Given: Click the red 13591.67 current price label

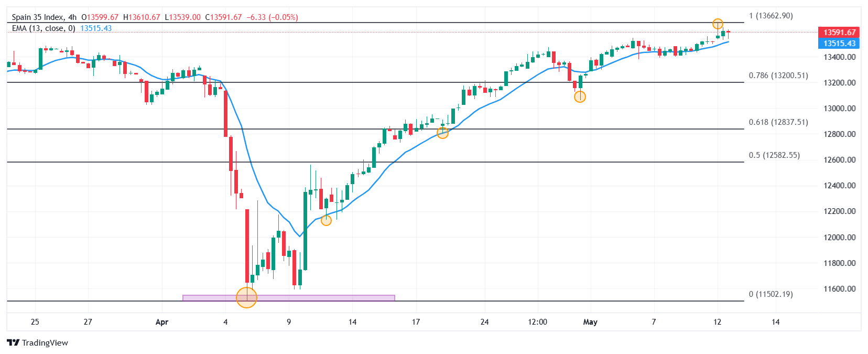Looking at the screenshot, I should [x=839, y=33].
